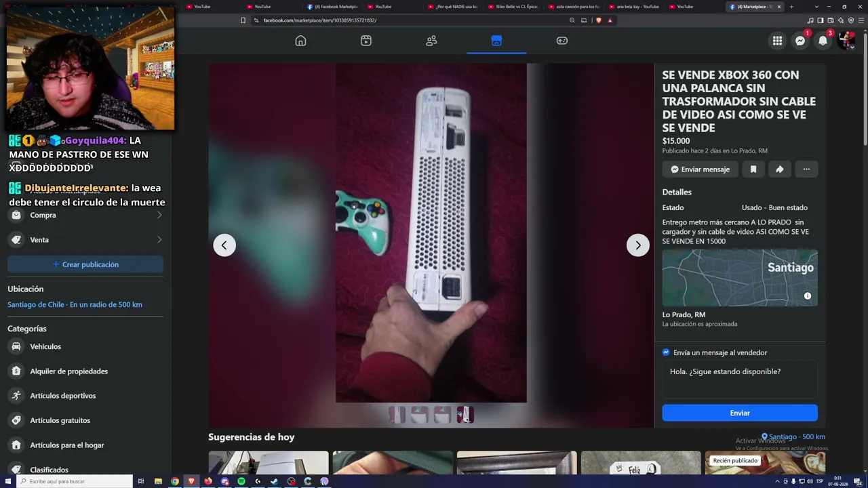
Task: Change the Santiago - 500 km location filter
Action: point(793,437)
